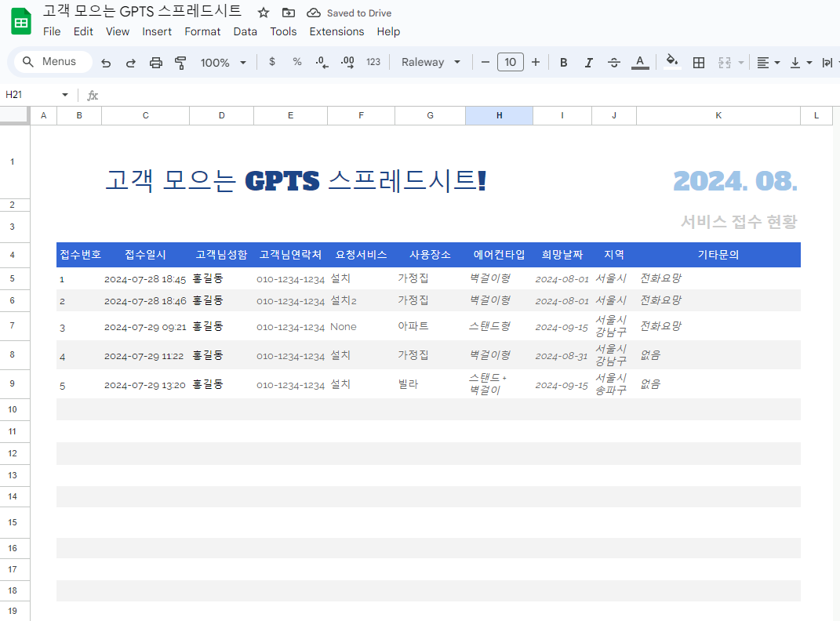Open the Extensions menu
This screenshot has height=621, width=840.
pos(336,31)
